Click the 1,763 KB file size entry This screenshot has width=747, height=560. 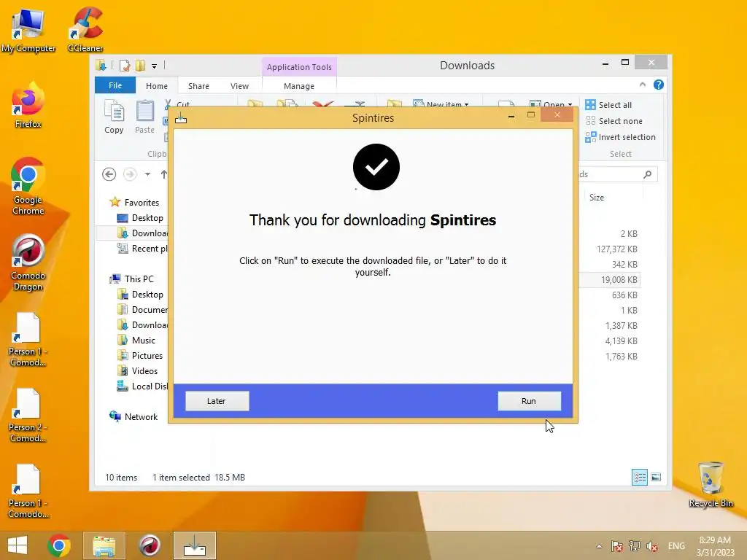(x=622, y=356)
